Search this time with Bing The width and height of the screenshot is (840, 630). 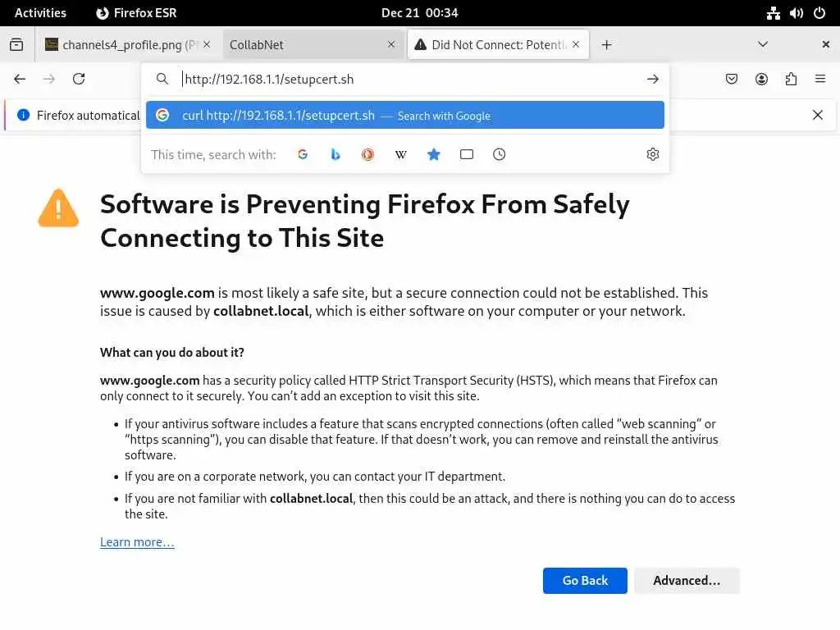pyautogui.click(x=336, y=154)
